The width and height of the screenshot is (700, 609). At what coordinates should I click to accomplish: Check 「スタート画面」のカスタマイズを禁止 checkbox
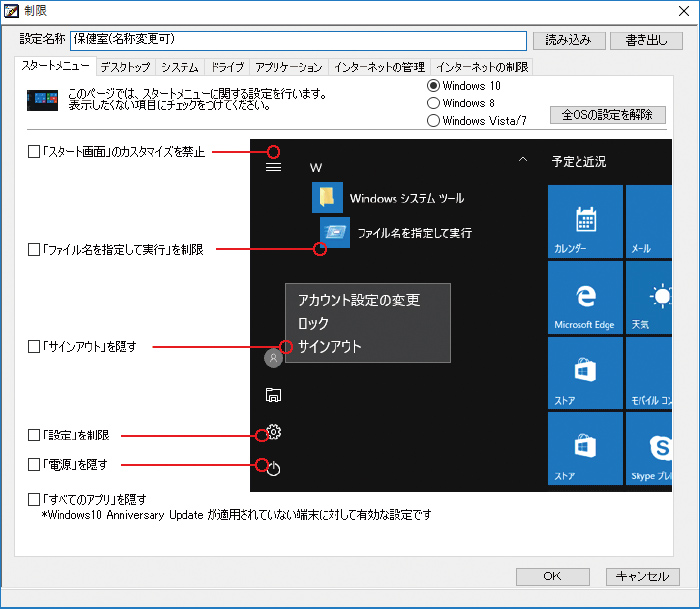(x=34, y=152)
